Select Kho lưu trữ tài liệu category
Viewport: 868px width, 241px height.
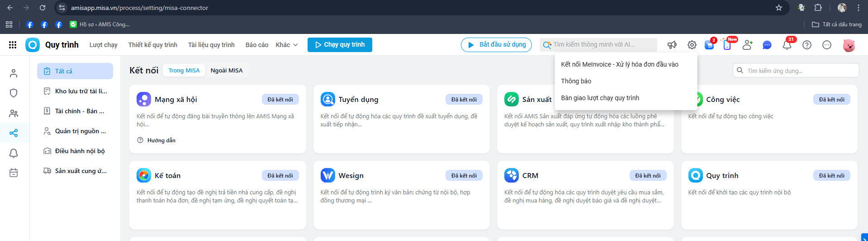tap(75, 91)
